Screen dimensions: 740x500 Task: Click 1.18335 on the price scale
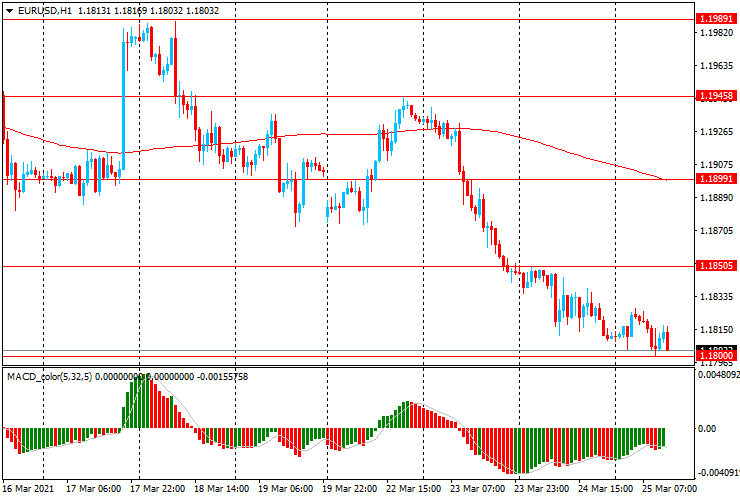pyautogui.click(x=717, y=296)
